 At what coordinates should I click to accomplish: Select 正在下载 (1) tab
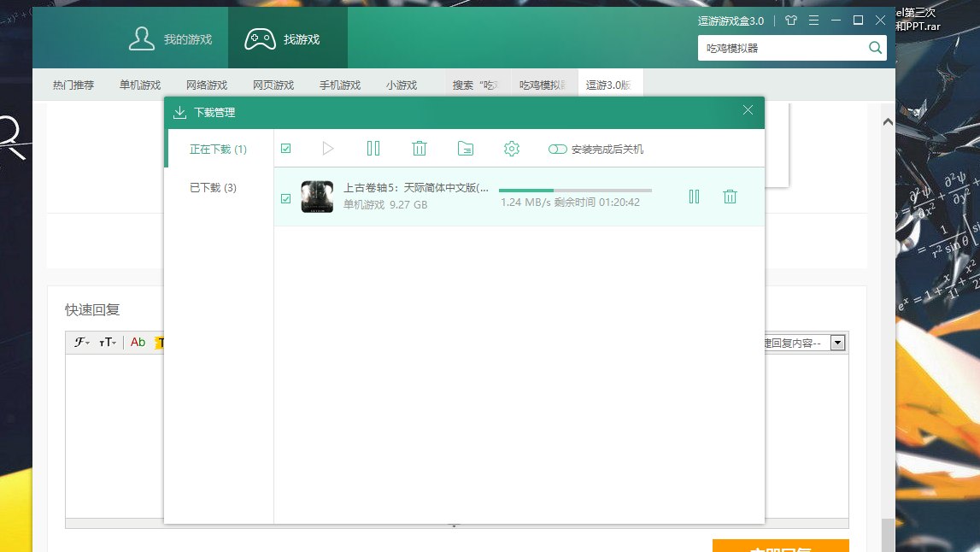pos(219,149)
